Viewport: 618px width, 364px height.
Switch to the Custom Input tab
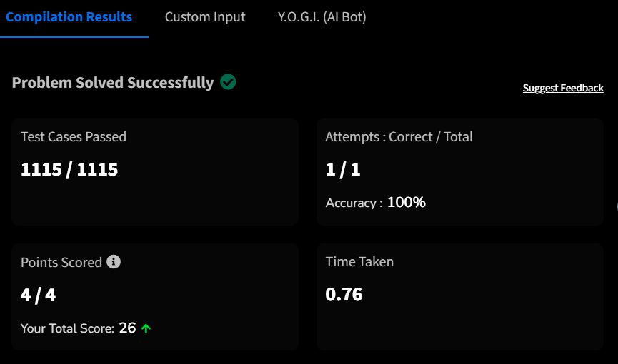click(205, 17)
